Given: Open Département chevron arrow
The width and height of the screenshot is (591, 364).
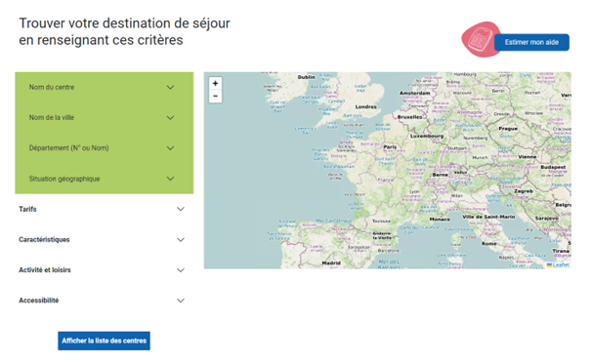Looking at the screenshot, I should [170, 148].
